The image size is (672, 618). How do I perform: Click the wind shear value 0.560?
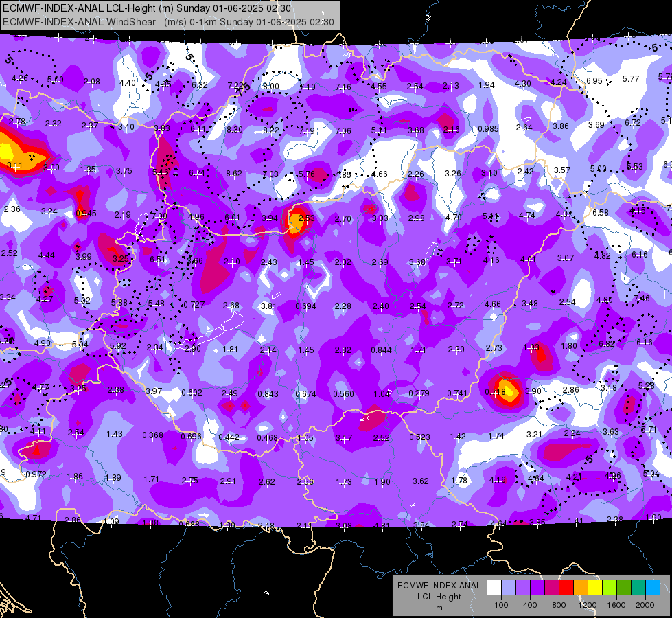click(x=344, y=393)
